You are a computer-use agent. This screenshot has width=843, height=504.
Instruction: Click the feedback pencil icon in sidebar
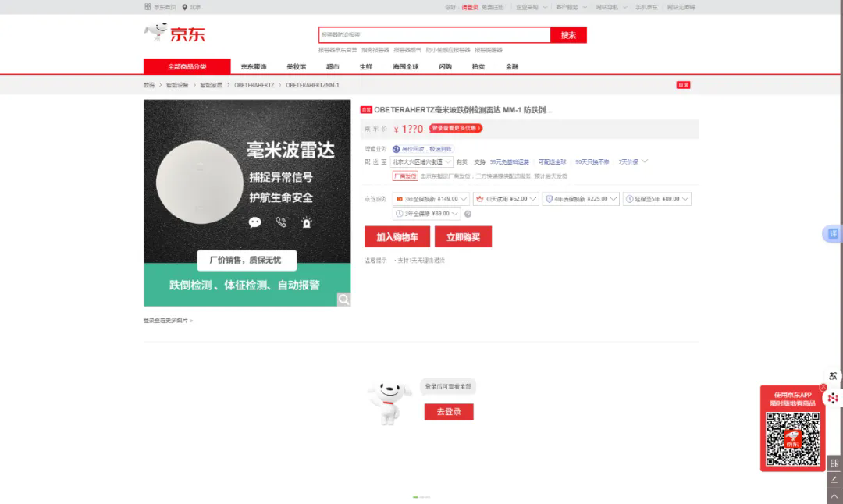pos(834,479)
